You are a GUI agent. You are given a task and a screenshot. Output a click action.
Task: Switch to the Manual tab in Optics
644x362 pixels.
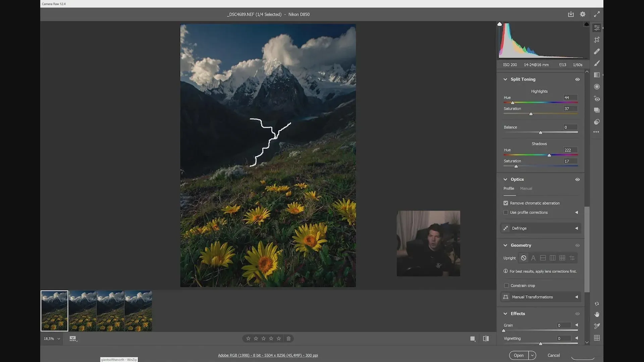(x=526, y=188)
